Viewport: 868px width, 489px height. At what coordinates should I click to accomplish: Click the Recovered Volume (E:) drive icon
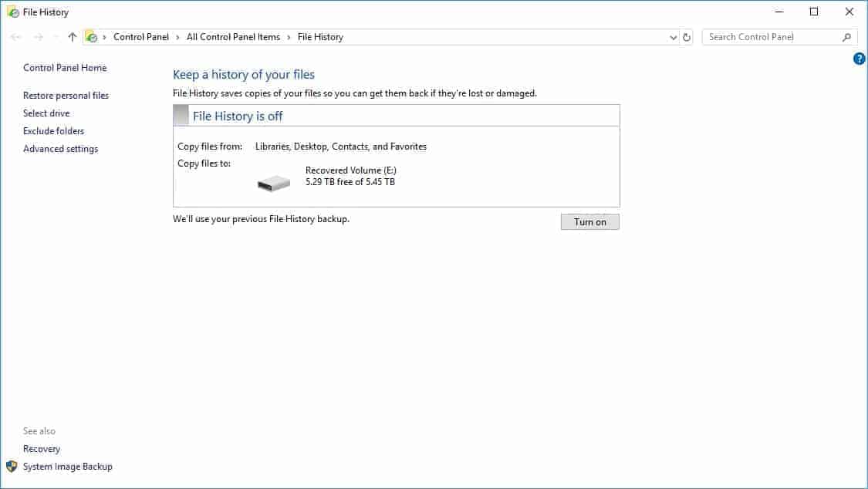(x=273, y=183)
